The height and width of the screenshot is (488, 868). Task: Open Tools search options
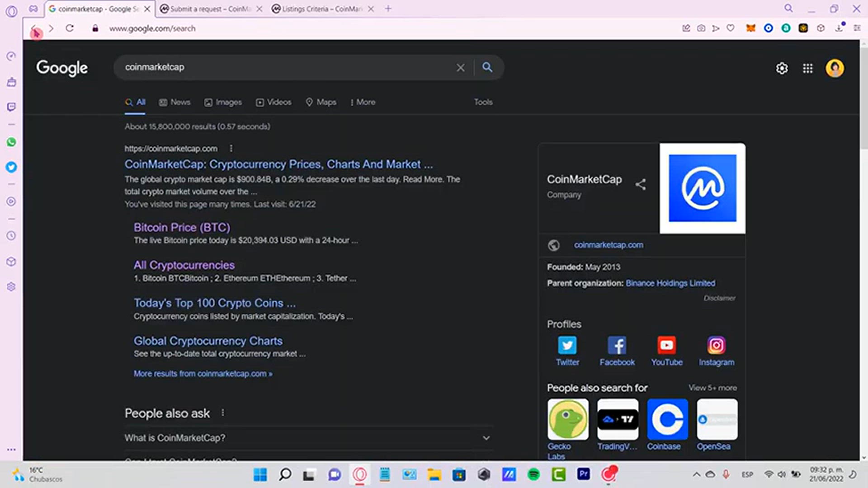(x=483, y=102)
